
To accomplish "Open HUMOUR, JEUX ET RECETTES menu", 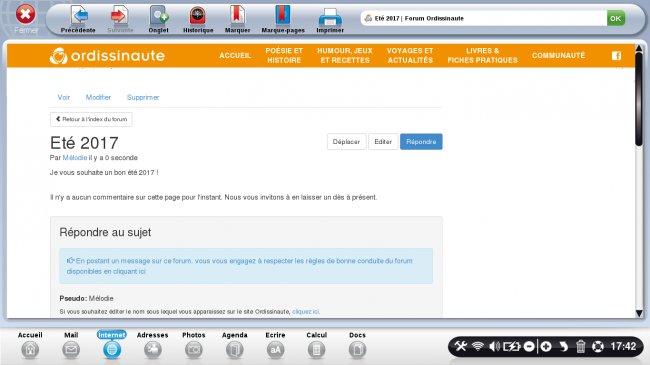I will [345, 56].
